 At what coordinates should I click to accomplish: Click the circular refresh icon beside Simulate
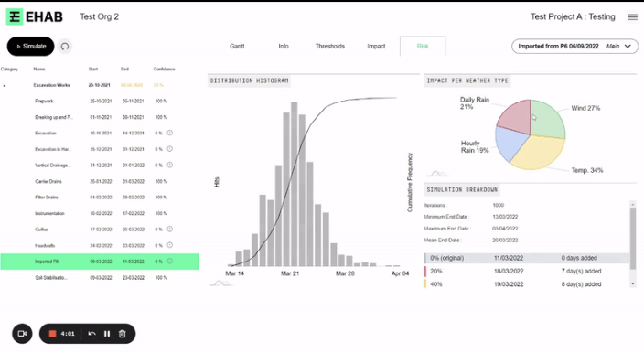pos(65,47)
